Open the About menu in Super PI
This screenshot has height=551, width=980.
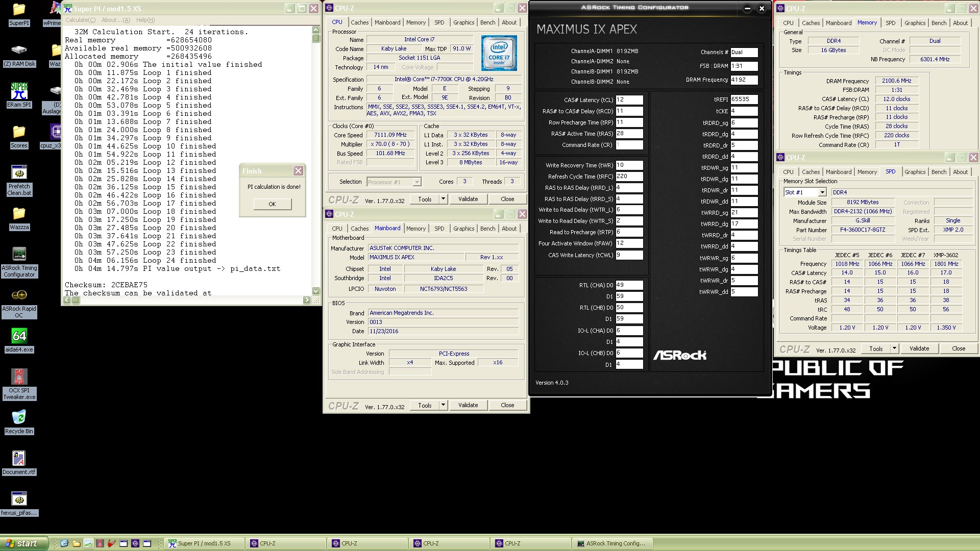pyautogui.click(x=116, y=20)
